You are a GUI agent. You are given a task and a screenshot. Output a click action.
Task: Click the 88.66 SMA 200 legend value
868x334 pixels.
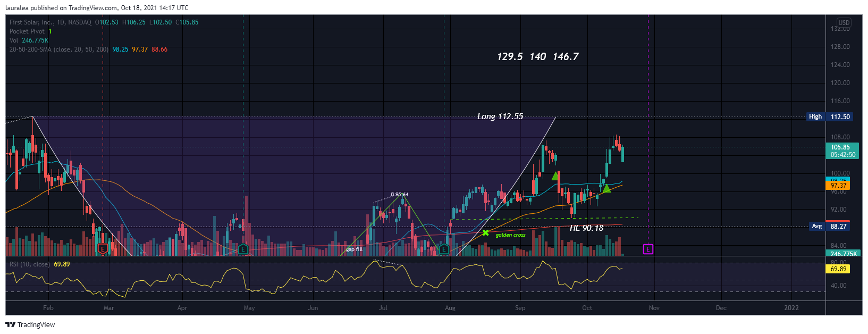[x=159, y=49]
